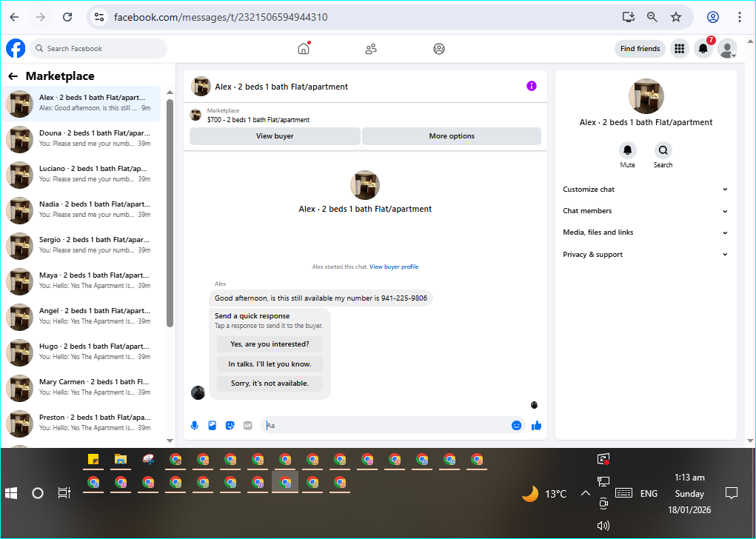Open Sticky Notes from the taskbar
This screenshot has height=539, width=756.
tap(93, 460)
